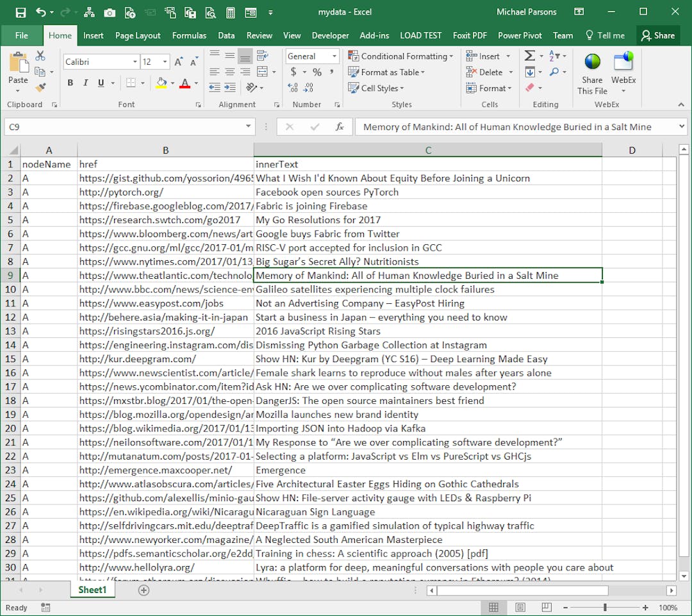Select cell A1 containing nodeName
The height and width of the screenshot is (616, 692).
49,164
